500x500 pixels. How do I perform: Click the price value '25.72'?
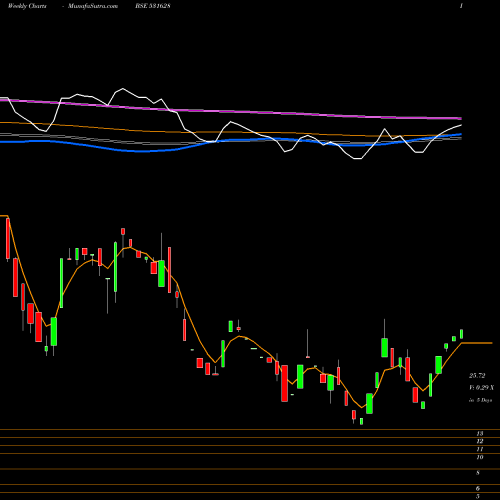(x=477, y=376)
